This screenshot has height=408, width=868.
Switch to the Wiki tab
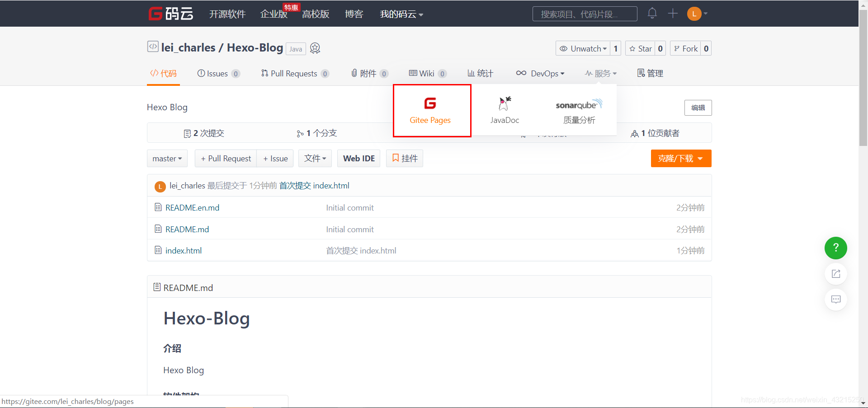(428, 73)
